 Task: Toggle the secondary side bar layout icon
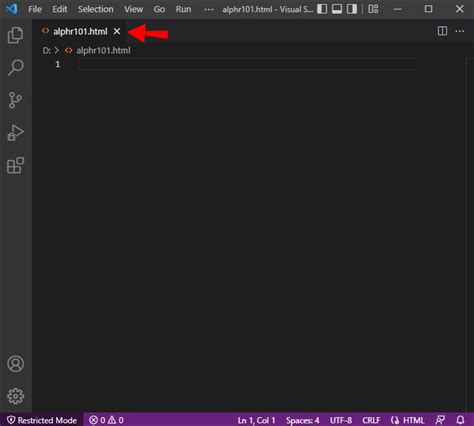[352, 9]
